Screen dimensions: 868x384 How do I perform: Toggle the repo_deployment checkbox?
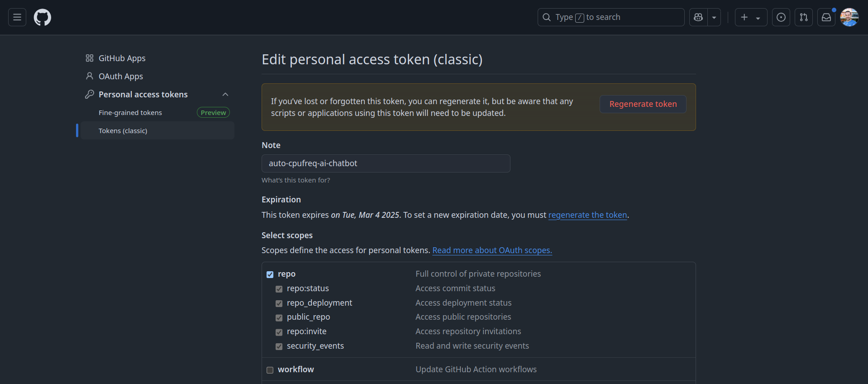pos(279,303)
